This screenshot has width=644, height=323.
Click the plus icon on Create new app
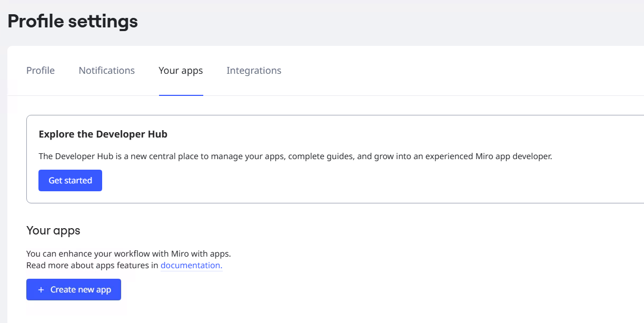tap(41, 290)
